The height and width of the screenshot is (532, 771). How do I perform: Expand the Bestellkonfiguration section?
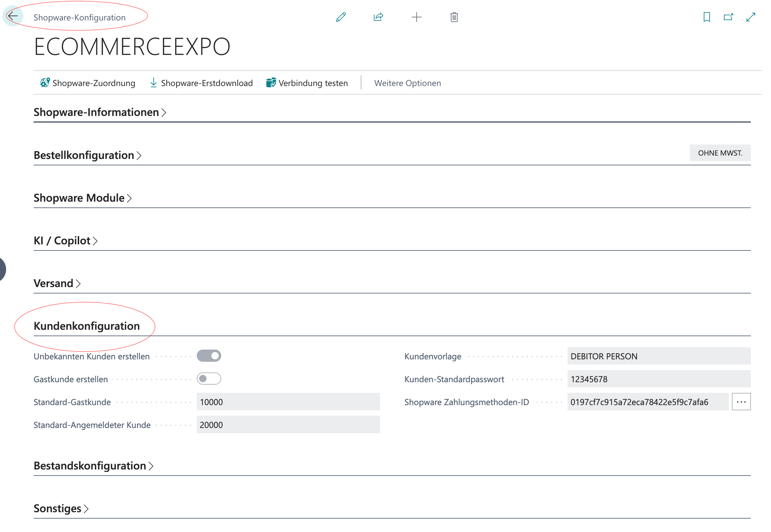[x=87, y=155]
